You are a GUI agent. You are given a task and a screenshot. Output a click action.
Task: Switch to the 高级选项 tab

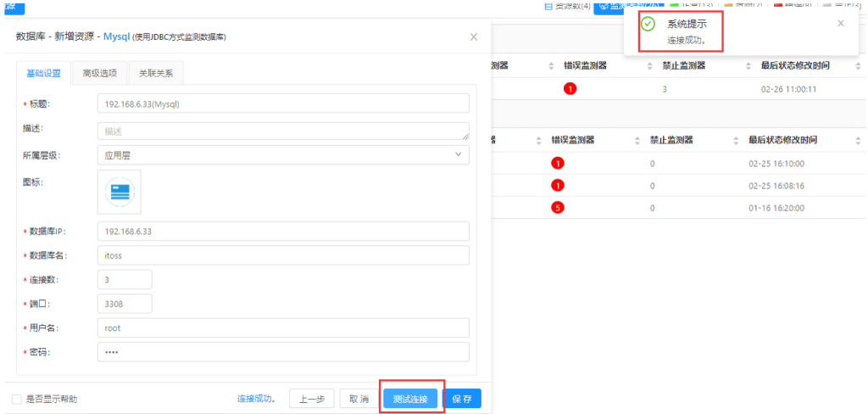pos(99,73)
